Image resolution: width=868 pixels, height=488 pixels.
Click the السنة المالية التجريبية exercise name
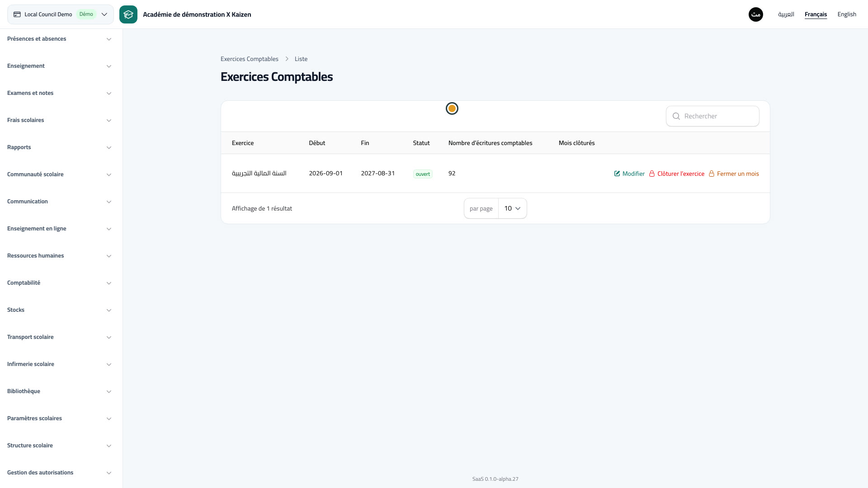(259, 173)
